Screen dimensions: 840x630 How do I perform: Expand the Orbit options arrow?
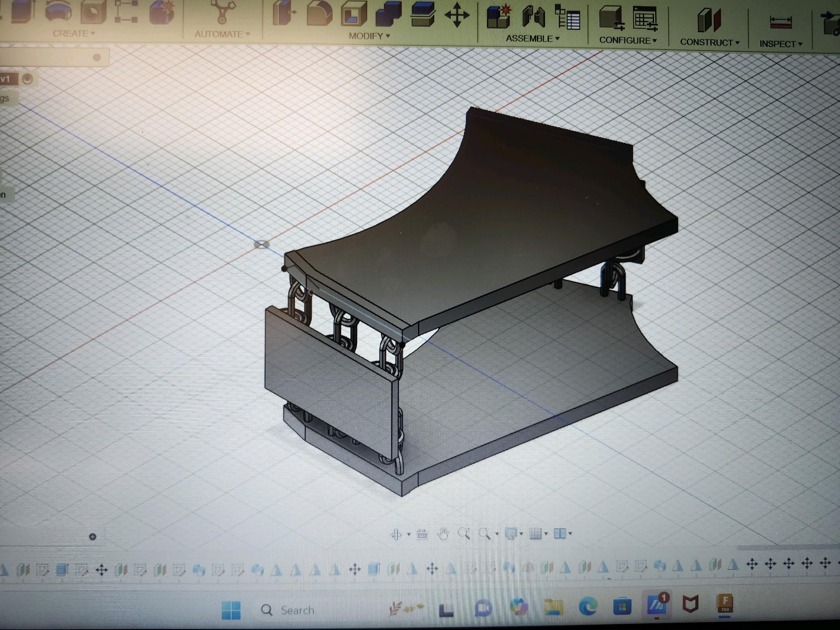(409, 534)
